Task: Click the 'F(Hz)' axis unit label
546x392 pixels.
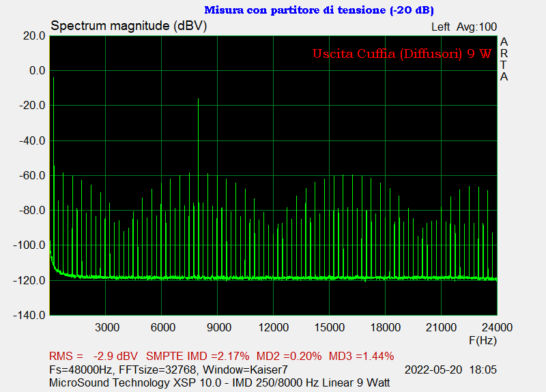Action: [x=483, y=340]
